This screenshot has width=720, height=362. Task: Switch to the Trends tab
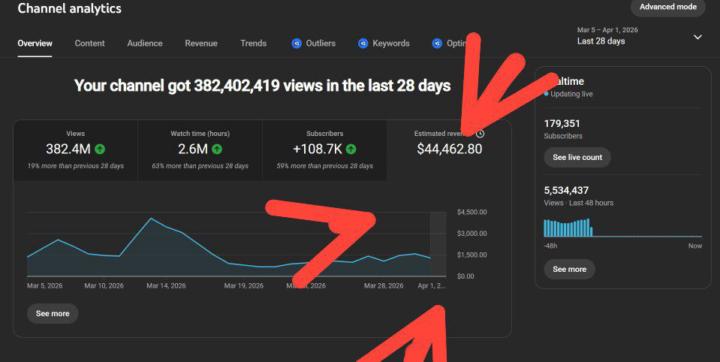253,43
